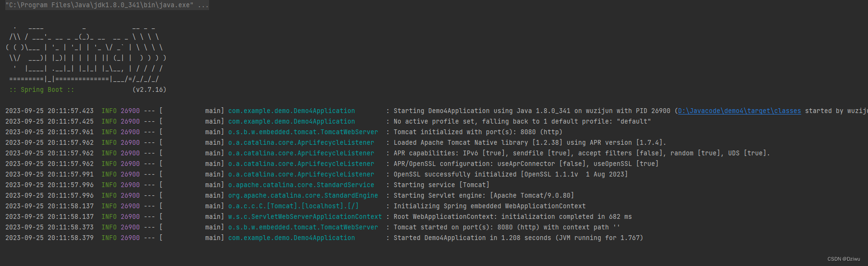
Task: Click the java.exe command line at top
Action: coord(107,5)
